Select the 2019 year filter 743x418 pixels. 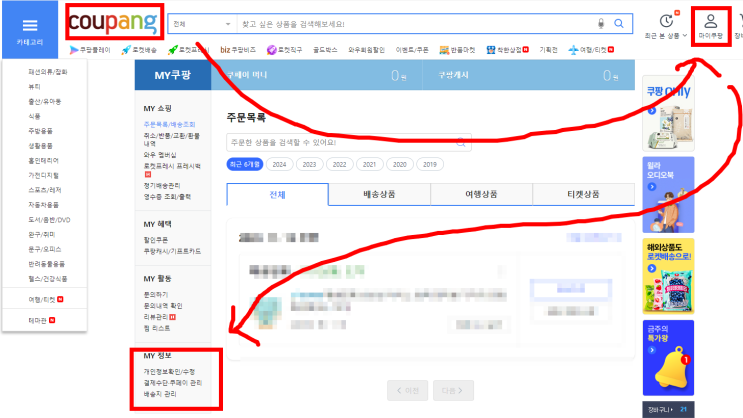click(430, 164)
